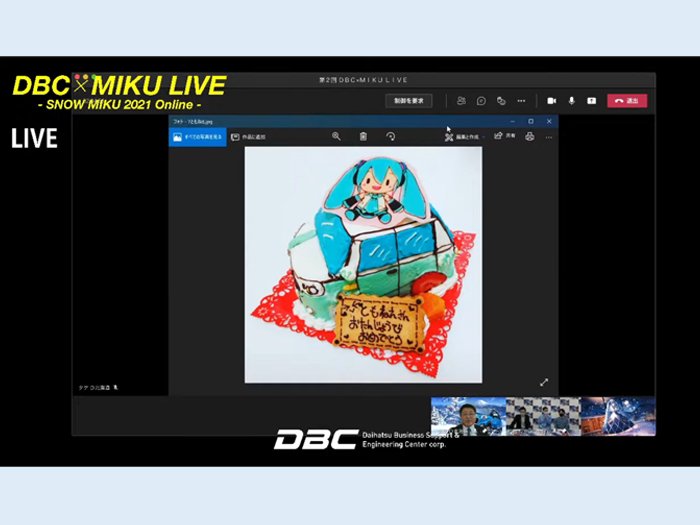
Task: Click the presenter name label at bottom-left
Action: [x=98, y=388]
